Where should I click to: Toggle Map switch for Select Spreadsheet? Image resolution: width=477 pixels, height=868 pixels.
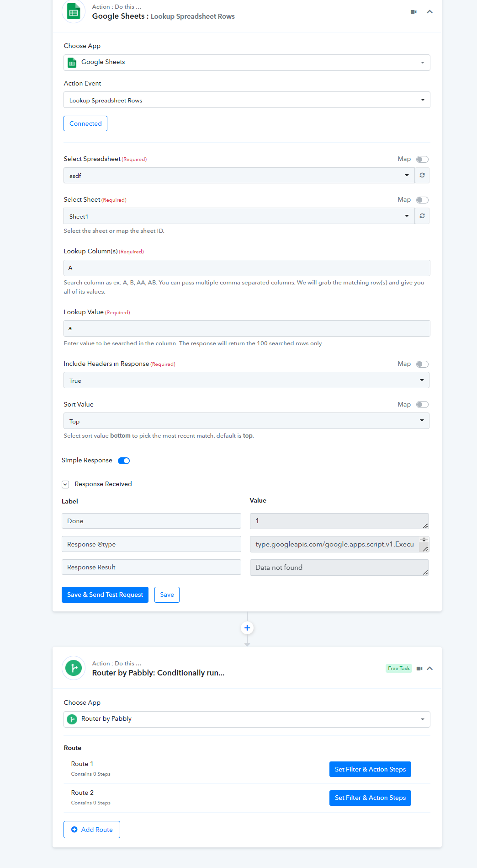click(422, 159)
